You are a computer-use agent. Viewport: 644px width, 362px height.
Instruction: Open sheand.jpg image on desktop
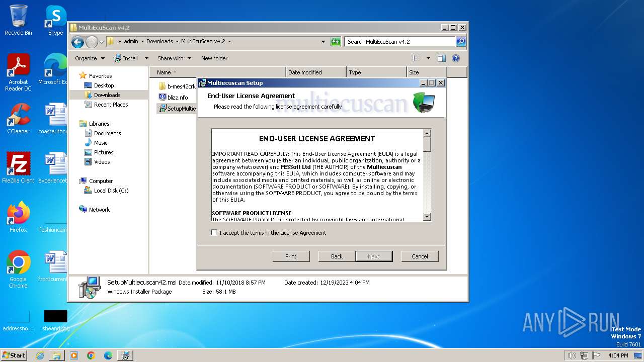tap(55, 321)
